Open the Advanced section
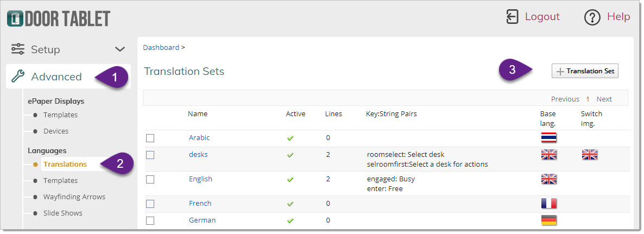 click(x=56, y=77)
